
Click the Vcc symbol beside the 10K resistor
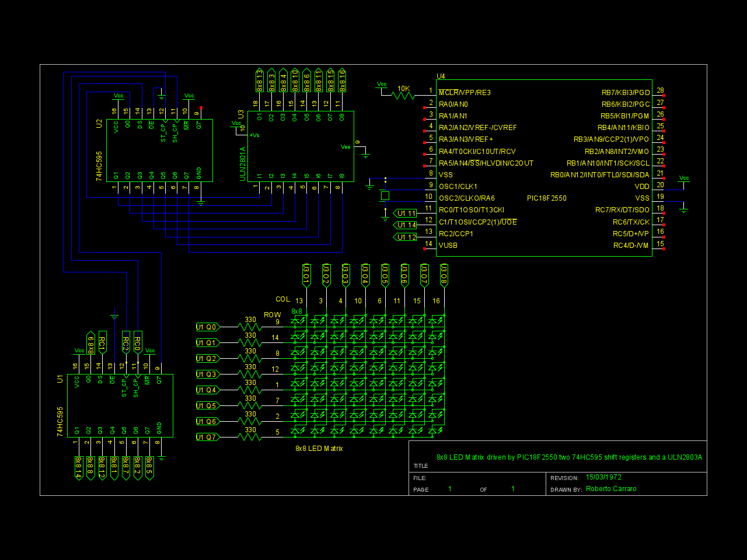[382, 85]
